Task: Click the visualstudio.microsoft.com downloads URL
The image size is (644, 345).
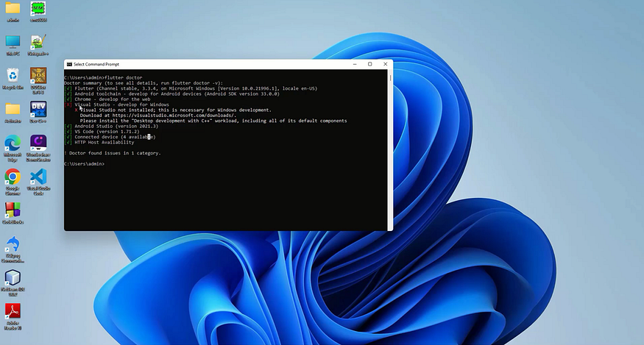Action: click(x=173, y=115)
